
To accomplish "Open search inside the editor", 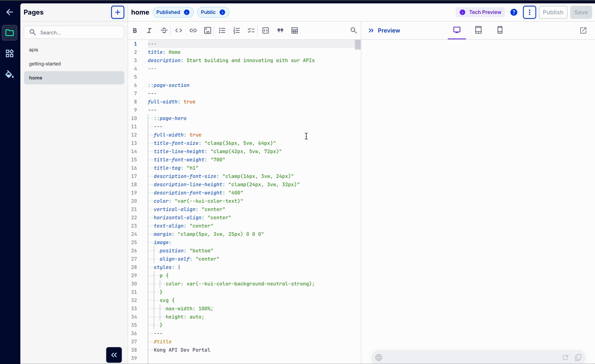I will [x=354, y=30].
